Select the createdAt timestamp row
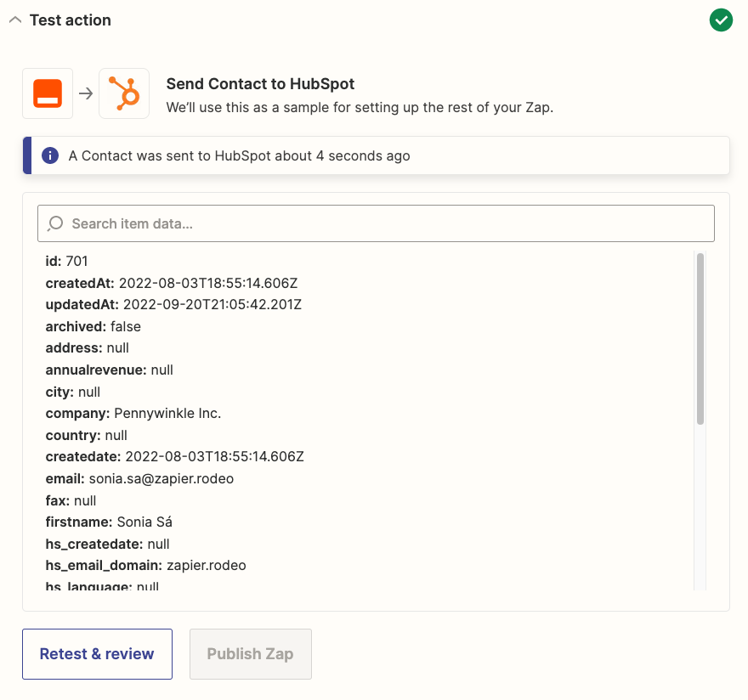 [x=172, y=283]
